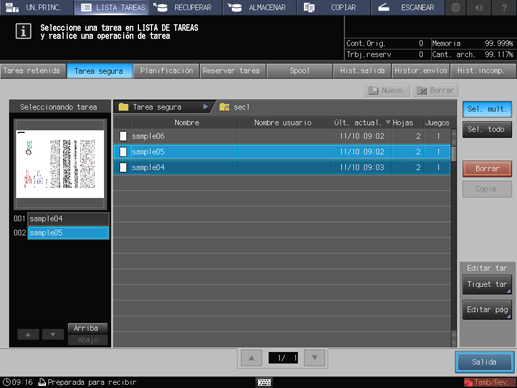The image size is (517, 388).
Task: Open Planificación tab
Action: point(166,71)
